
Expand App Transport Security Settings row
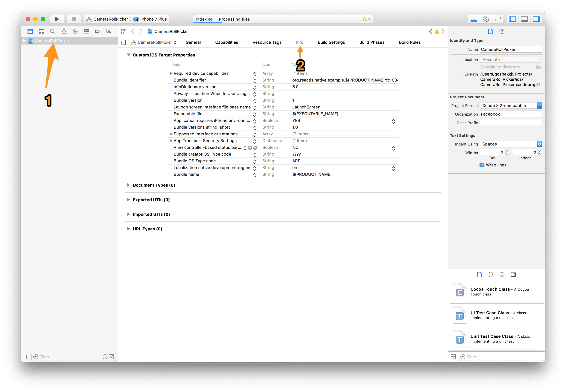point(171,141)
